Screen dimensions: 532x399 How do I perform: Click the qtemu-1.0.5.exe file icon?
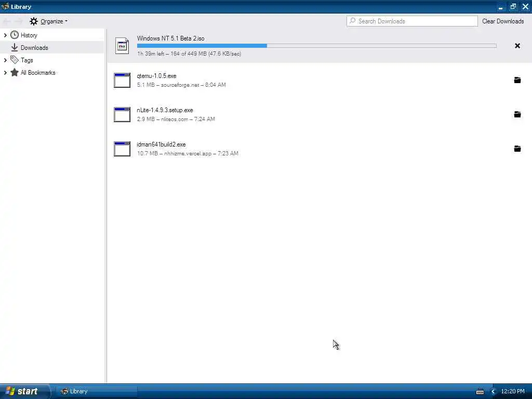[122, 81]
